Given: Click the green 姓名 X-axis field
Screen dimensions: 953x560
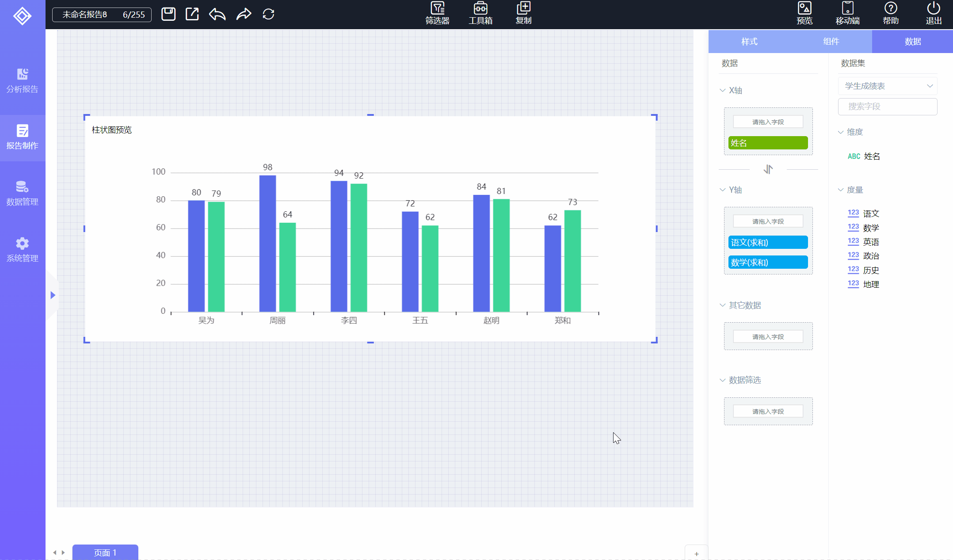Looking at the screenshot, I should point(768,143).
